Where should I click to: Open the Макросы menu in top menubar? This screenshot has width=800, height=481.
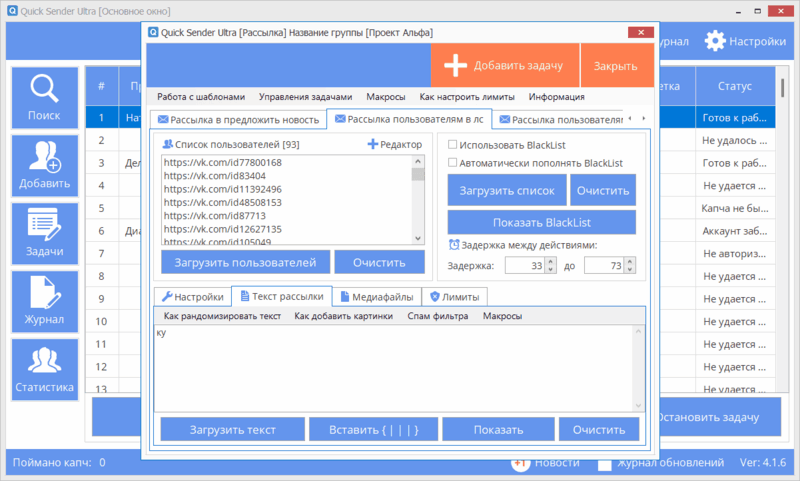[386, 96]
